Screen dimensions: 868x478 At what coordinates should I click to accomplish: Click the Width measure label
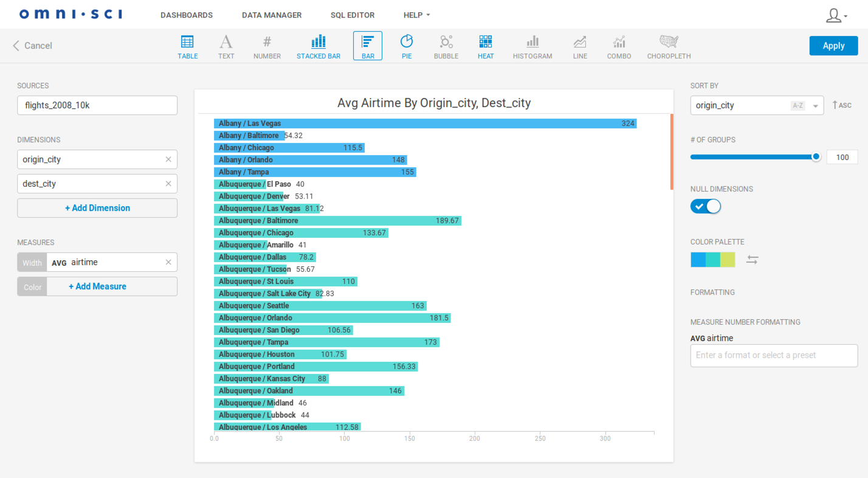pyautogui.click(x=32, y=263)
